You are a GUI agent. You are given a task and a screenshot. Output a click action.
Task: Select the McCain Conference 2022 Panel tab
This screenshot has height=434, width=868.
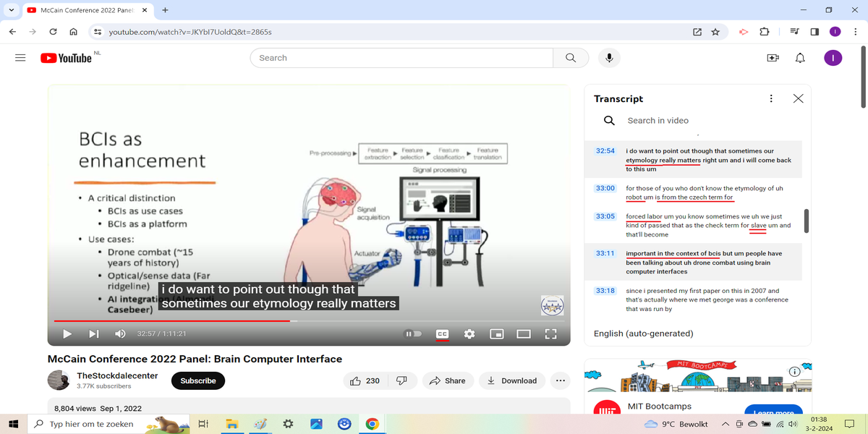coord(88,10)
